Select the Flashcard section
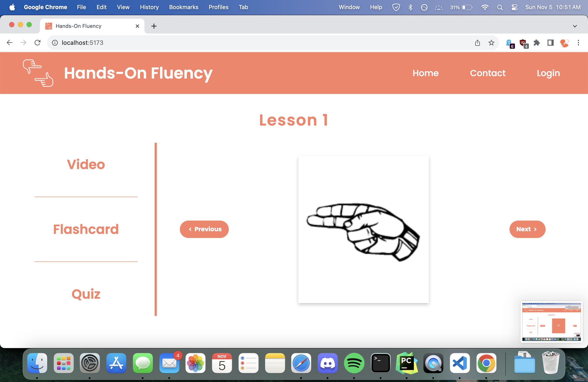 (86, 229)
